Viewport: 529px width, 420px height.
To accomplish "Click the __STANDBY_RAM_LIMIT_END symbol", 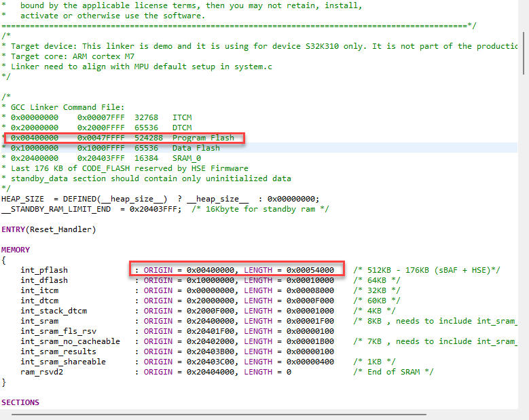I will (56, 210).
